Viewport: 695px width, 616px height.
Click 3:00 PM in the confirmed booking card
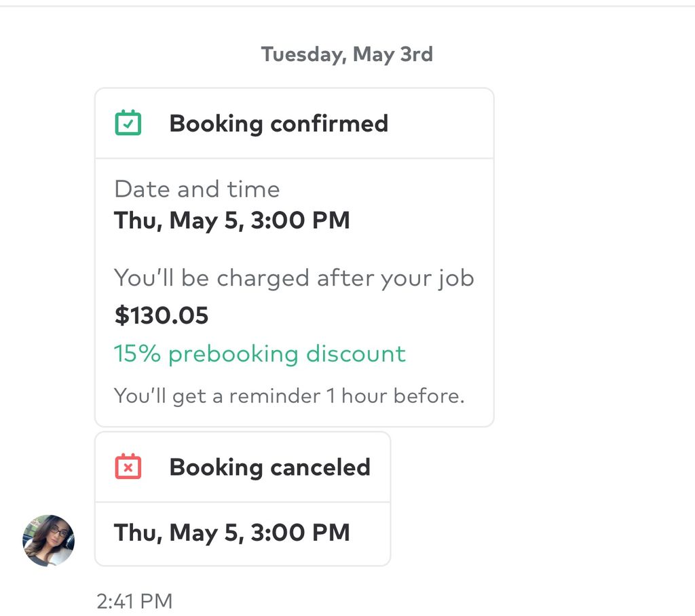coord(301,220)
